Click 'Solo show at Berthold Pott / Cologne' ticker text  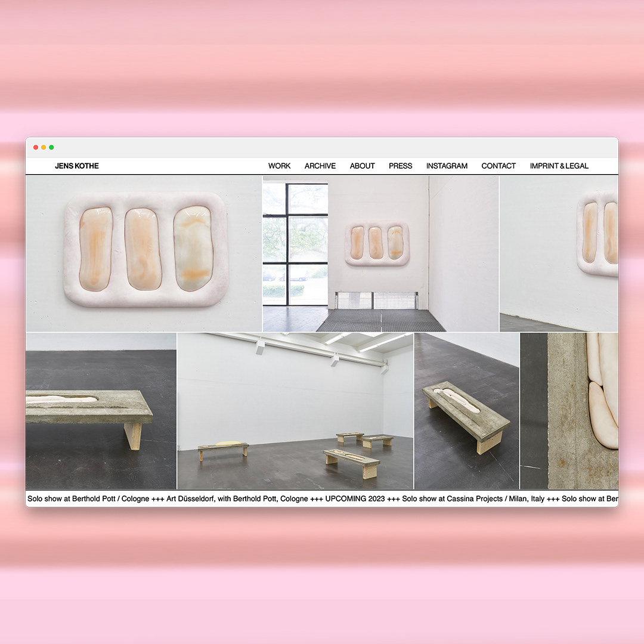coord(88,499)
